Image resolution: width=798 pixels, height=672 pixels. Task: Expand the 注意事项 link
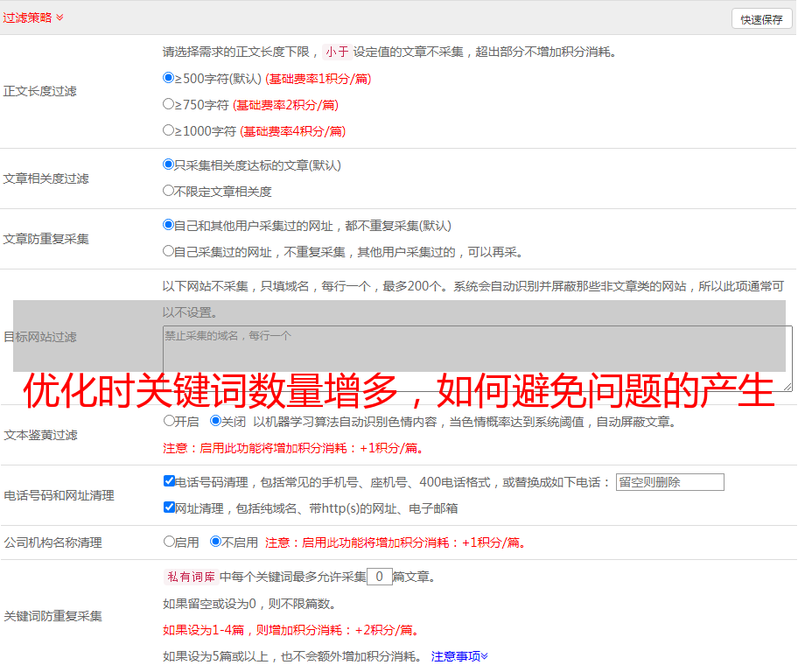pyautogui.click(x=458, y=656)
